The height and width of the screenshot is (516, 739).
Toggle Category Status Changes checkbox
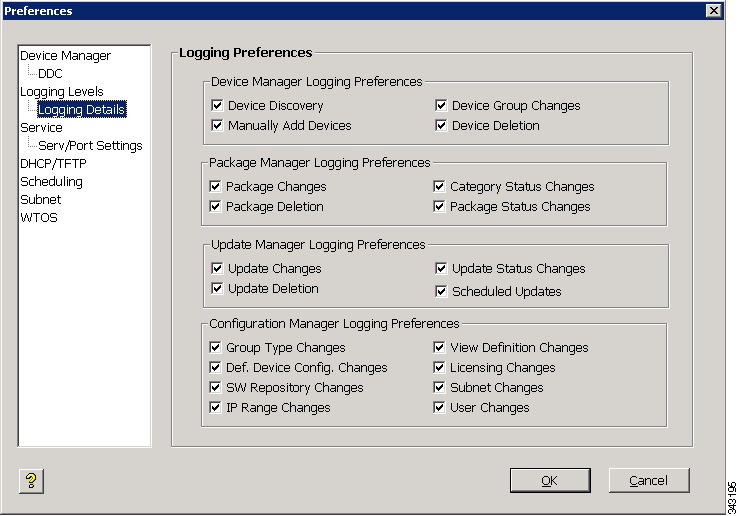[x=439, y=187]
